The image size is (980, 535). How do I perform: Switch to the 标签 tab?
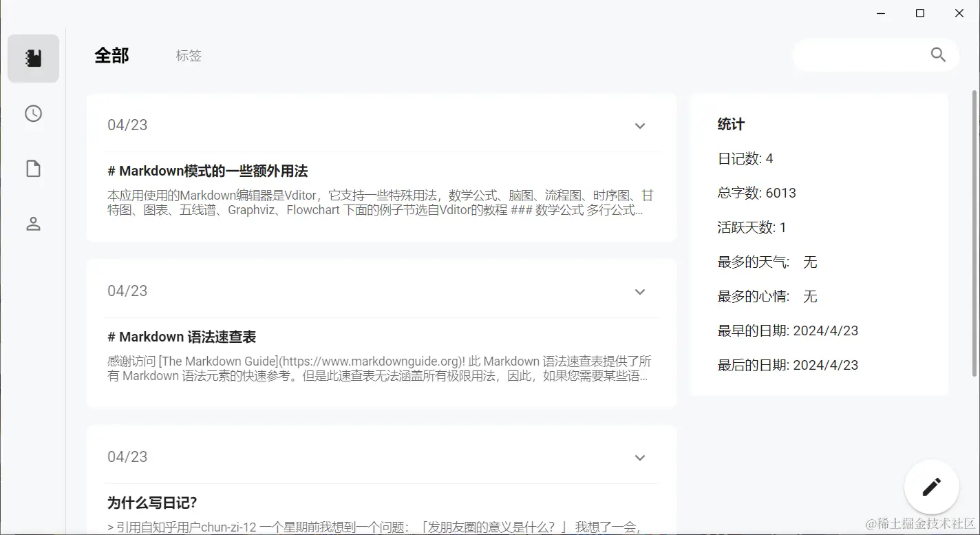[x=189, y=56]
